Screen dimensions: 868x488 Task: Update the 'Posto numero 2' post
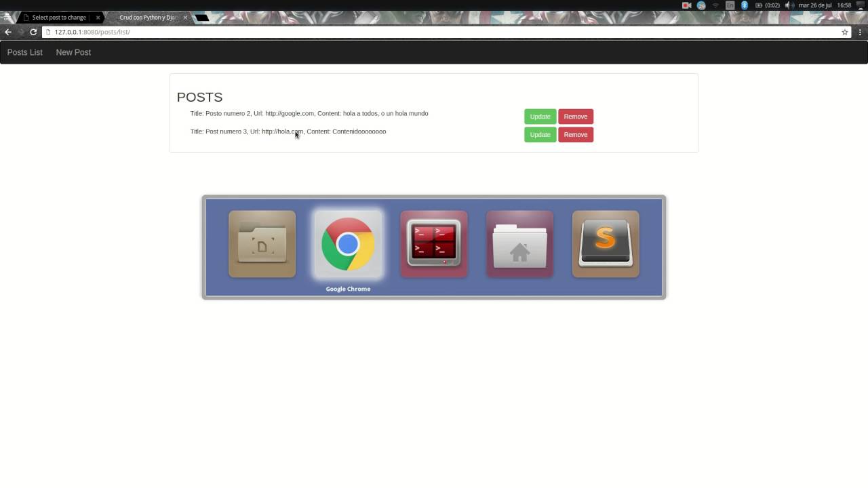pos(540,117)
